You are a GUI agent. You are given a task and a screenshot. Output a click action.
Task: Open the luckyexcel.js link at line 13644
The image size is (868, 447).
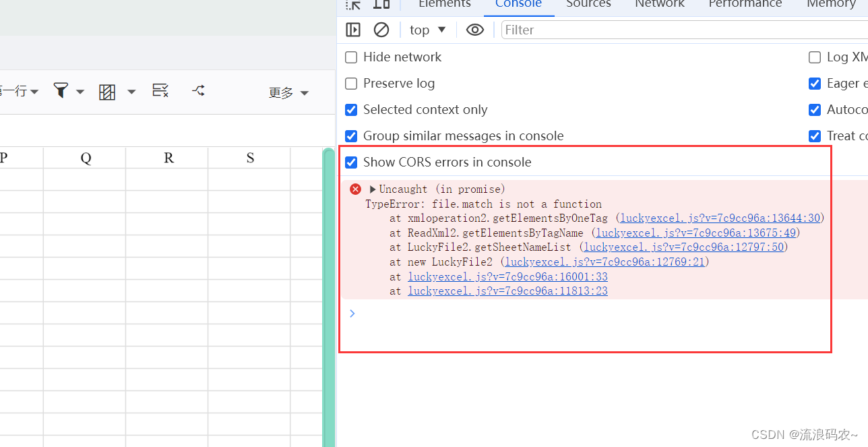tap(718, 218)
